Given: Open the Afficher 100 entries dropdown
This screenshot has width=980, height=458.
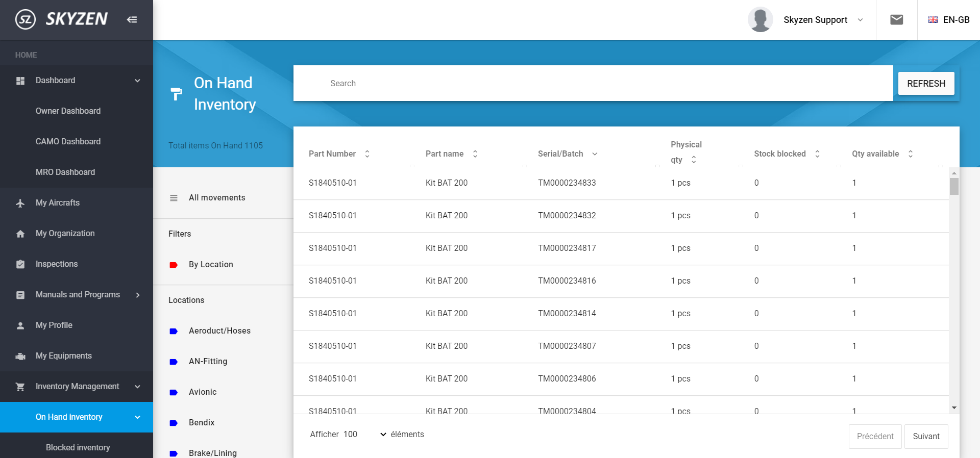Looking at the screenshot, I should click(x=364, y=434).
